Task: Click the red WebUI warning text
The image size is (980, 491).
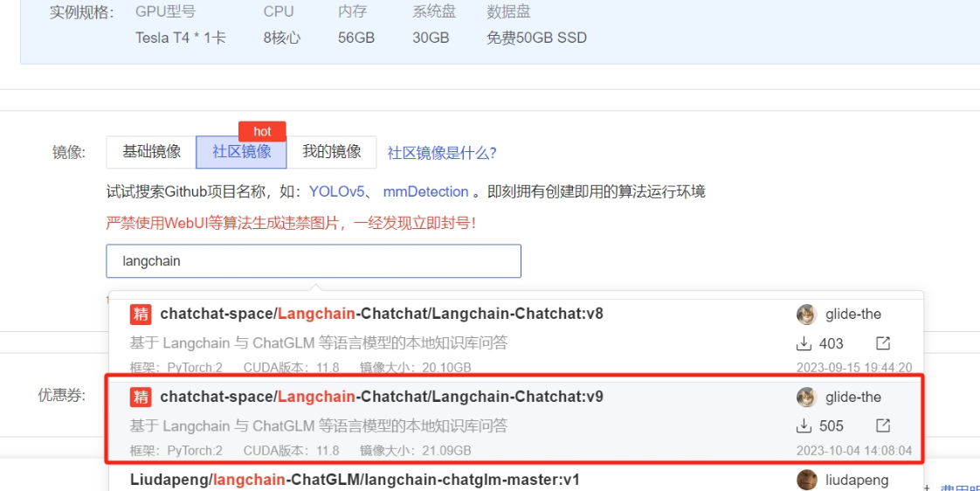Action: [x=291, y=223]
